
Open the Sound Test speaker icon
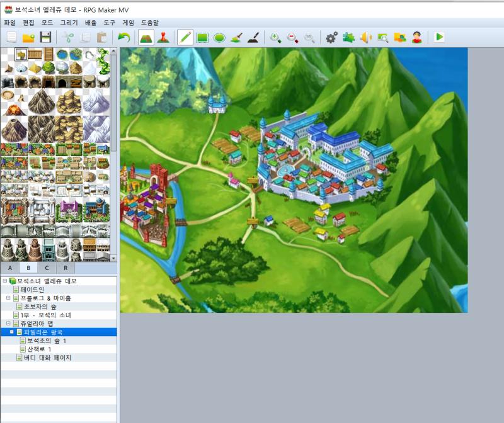pyautogui.click(x=366, y=37)
